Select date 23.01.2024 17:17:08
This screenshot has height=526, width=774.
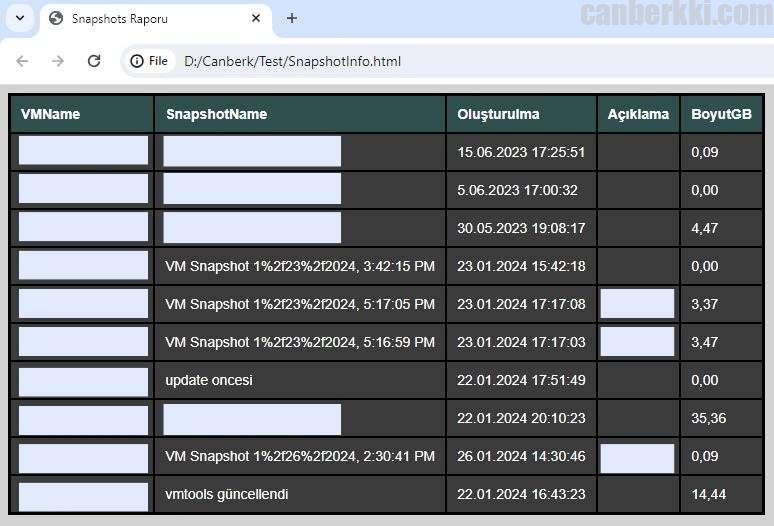521,304
